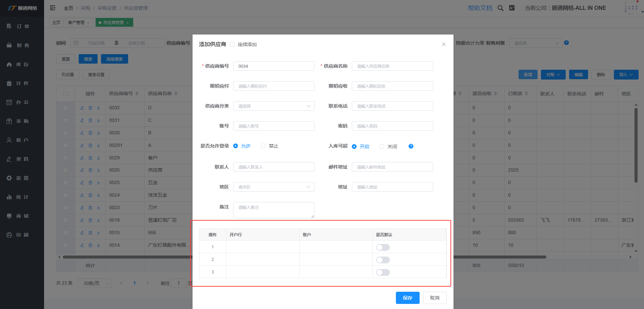Open the 采购 sidebar menu
Image resolution: width=644 pixels, height=309 pixels.
pyautogui.click(x=22, y=121)
